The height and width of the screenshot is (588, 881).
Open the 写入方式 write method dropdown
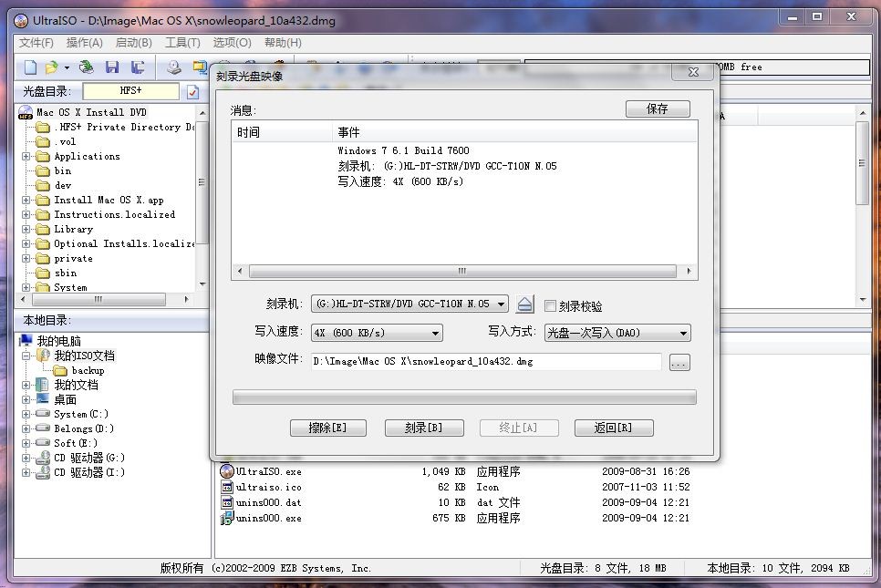[x=683, y=333]
